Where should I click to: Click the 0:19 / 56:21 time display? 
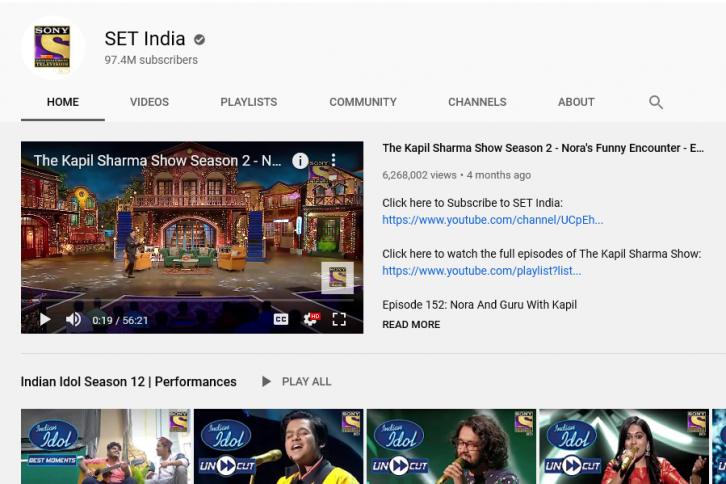point(120,321)
